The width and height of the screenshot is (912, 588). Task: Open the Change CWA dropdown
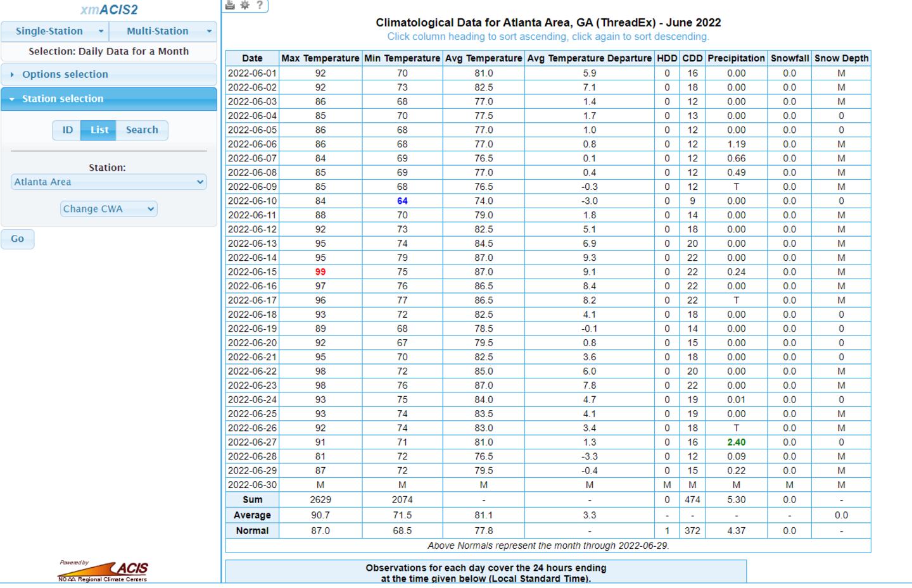[x=109, y=209]
